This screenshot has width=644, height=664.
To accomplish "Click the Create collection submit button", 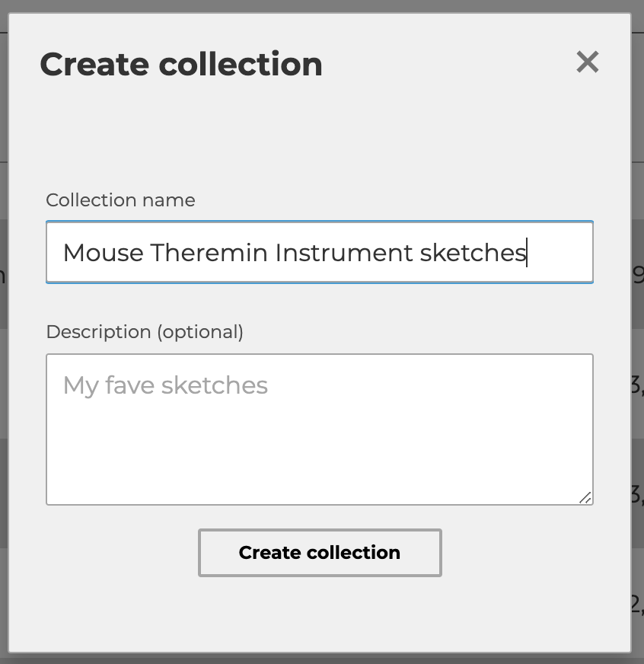I will [x=320, y=553].
